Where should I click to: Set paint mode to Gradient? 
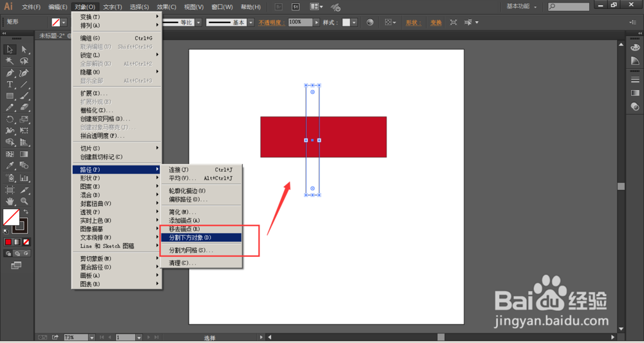pos(17,242)
